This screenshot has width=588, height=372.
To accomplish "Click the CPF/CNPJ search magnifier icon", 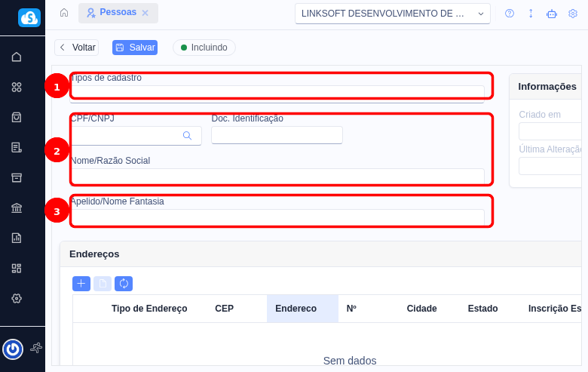I will (187, 136).
